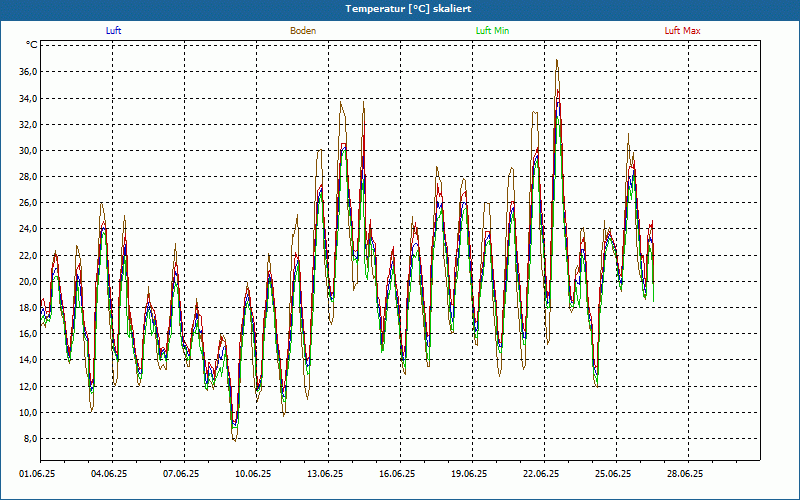Click the brown "Boden" legend label
Image resolution: width=800 pixels, height=500 pixels.
click(303, 31)
